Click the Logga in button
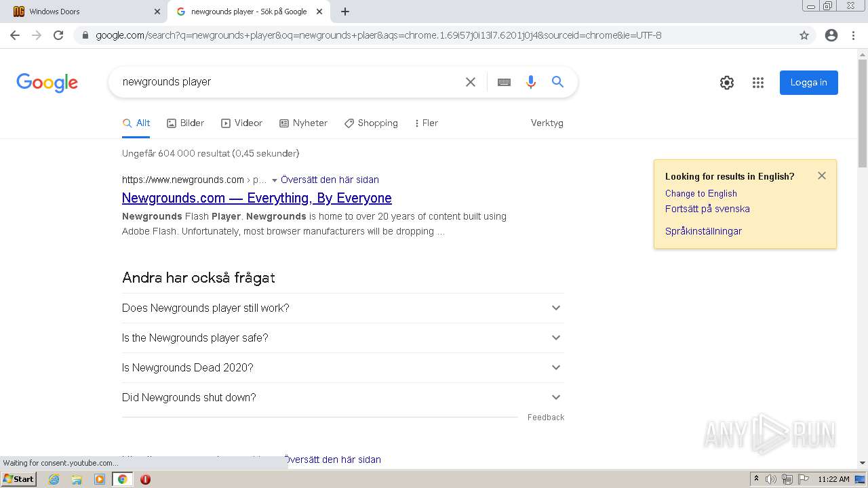 tap(808, 83)
